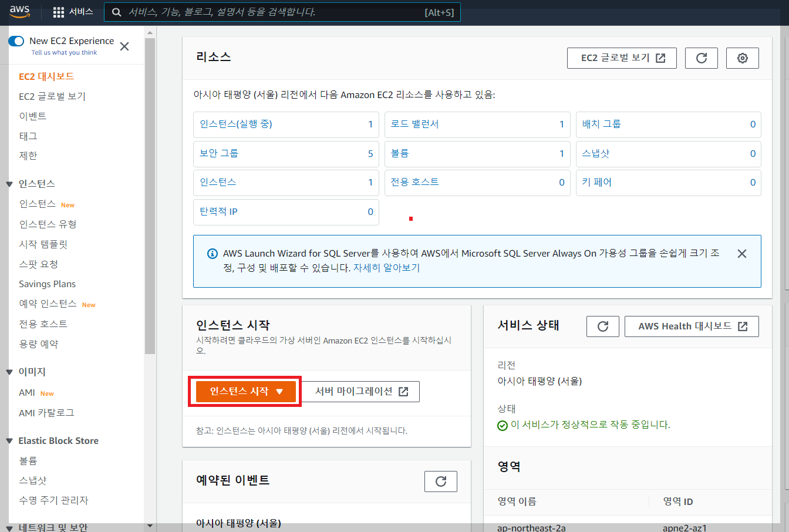Open 전용 호스트 resource card link
The image size is (789, 532).
[x=415, y=182]
